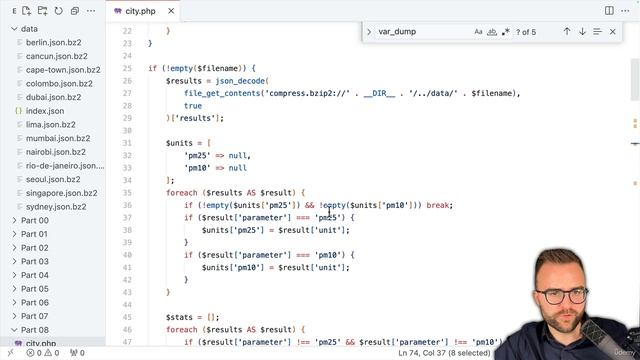The width and height of the screenshot is (640, 360).
Task: Open remote window status icon
Action: [x=11, y=353]
